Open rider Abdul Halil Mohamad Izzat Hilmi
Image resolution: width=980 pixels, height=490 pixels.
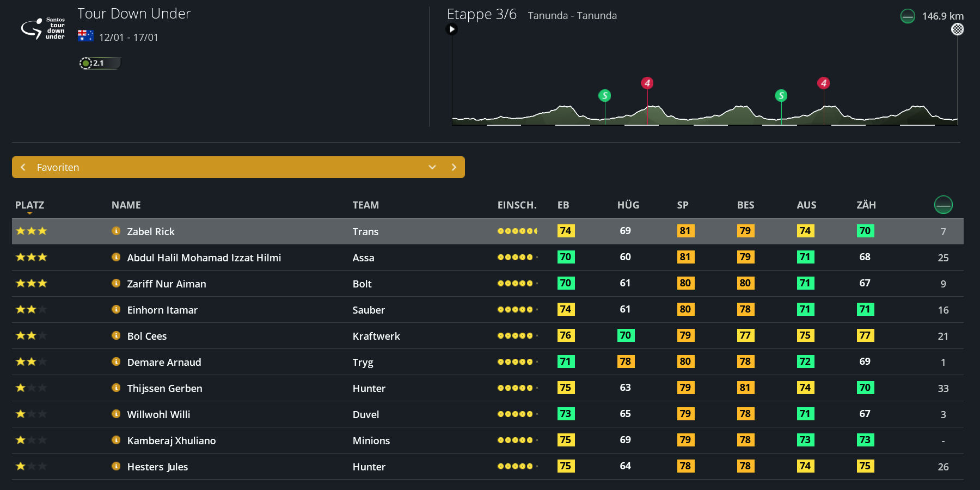click(204, 258)
